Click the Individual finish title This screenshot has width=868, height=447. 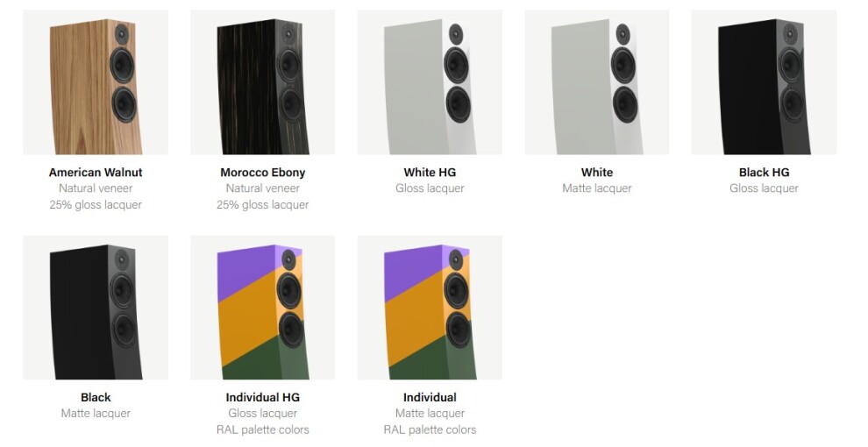(x=430, y=397)
